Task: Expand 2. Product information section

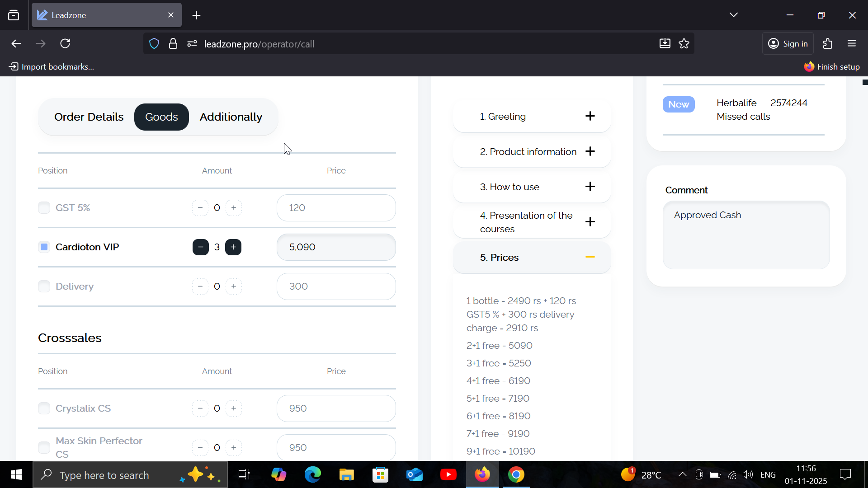Action: 590,151
